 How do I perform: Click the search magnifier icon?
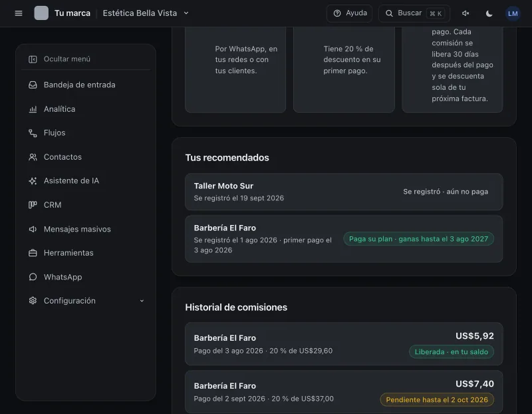pyautogui.click(x=389, y=13)
